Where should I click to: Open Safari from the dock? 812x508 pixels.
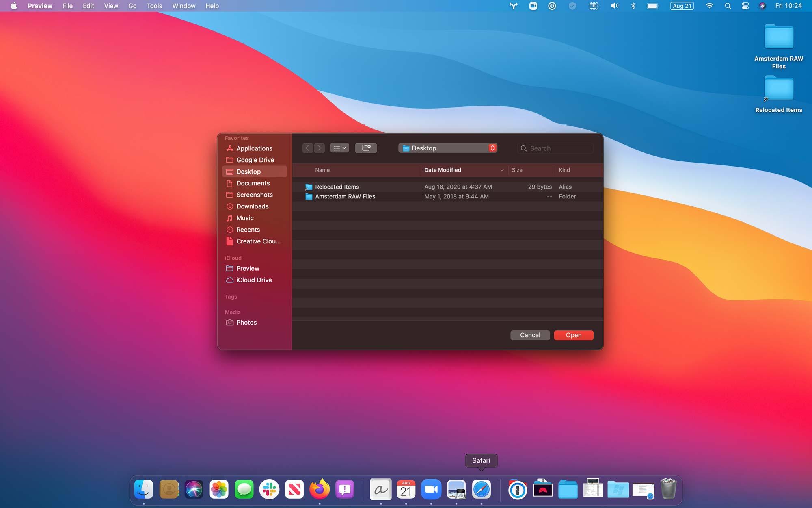481,488
